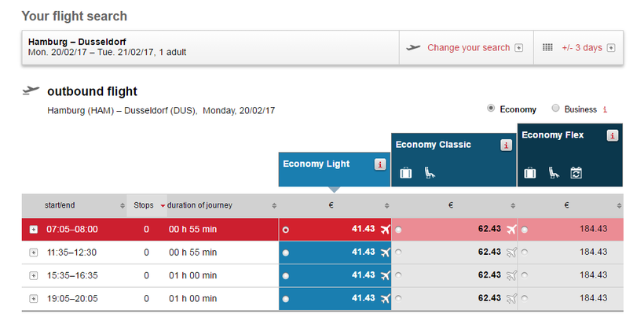Image resolution: width=644 pixels, height=317 pixels.
Task: Expand details of the 15:35–16:35 flight
Action: 33,275
